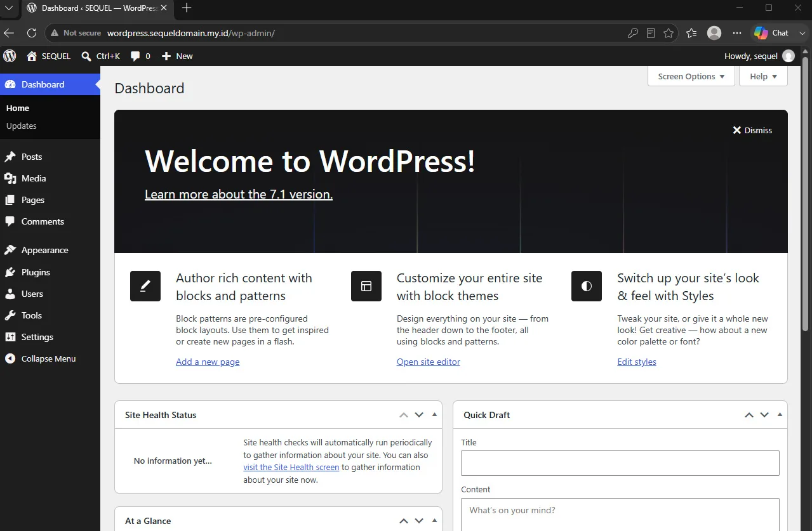Reload the page with refresh icon

32,33
